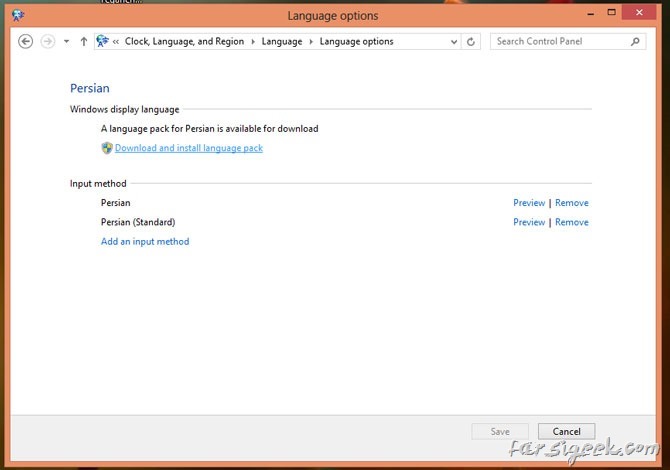The width and height of the screenshot is (670, 470).
Task: Click the window icon in title bar
Action: (x=18, y=15)
